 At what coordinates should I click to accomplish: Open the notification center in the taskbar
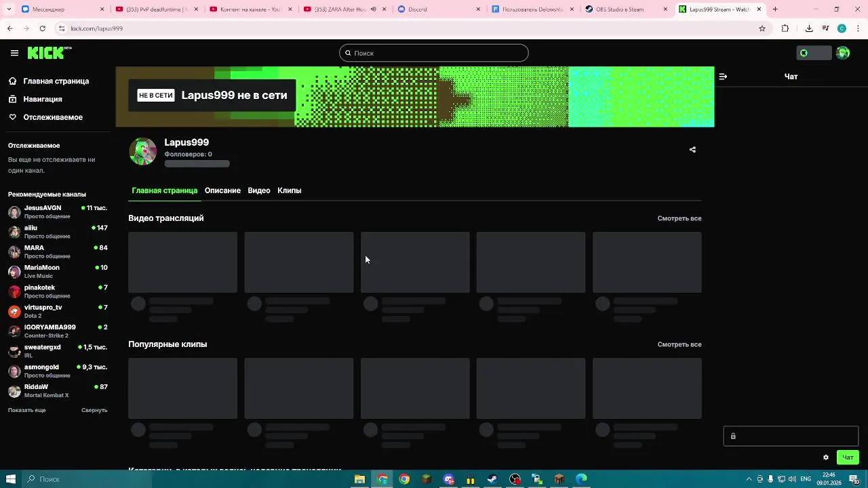[854, 479]
